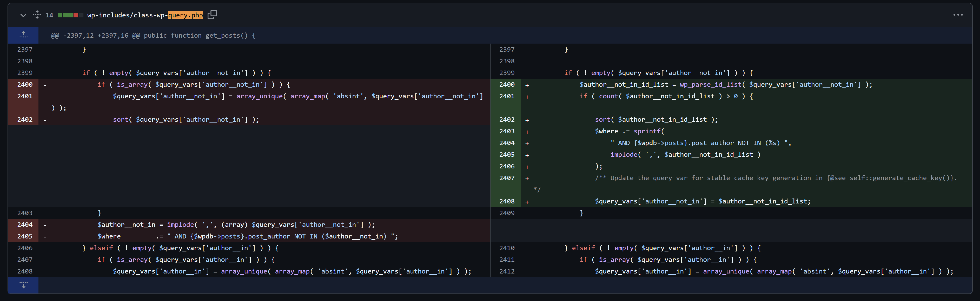The width and height of the screenshot is (980, 301).
Task: Click the changed lines count 14
Action: point(49,15)
